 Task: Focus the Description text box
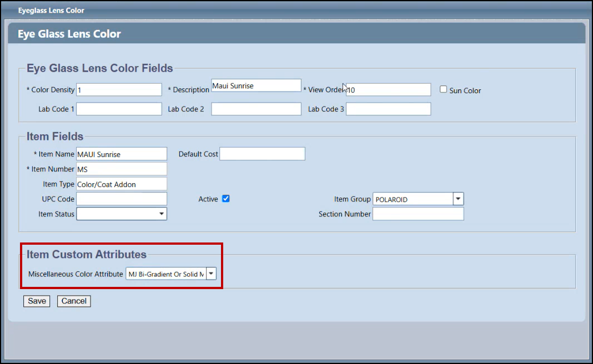[x=256, y=85]
